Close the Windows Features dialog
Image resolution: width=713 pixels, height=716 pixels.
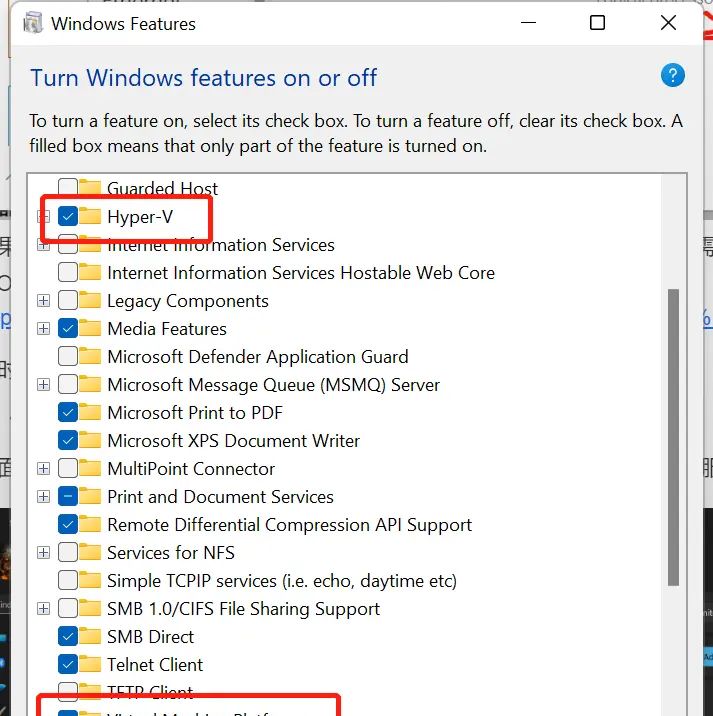click(x=668, y=22)
